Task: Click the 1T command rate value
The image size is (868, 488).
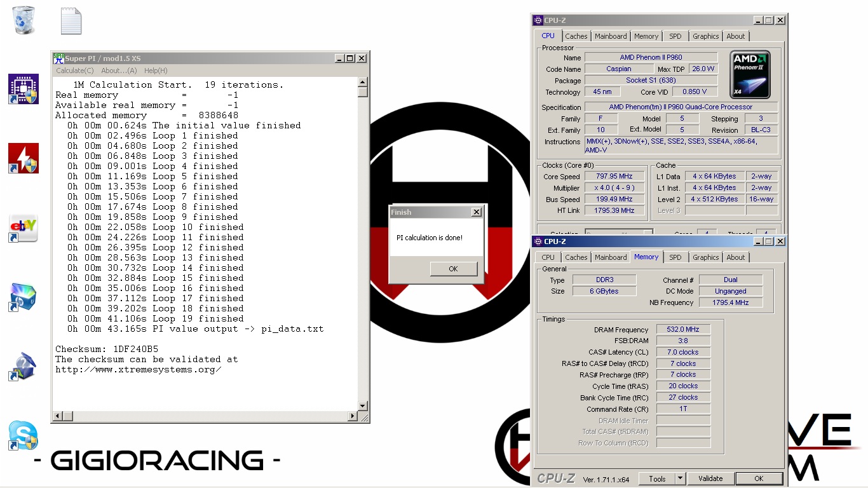Action: [683, 409]
